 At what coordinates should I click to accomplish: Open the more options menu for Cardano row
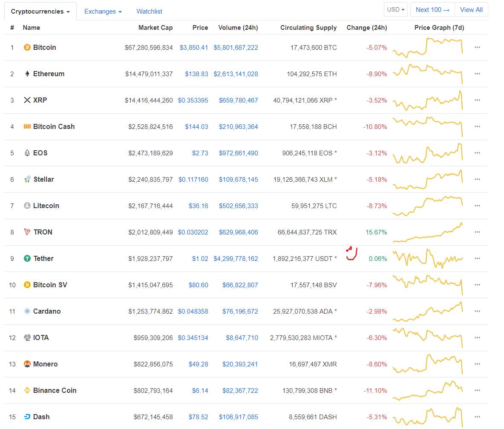(477, 311)
